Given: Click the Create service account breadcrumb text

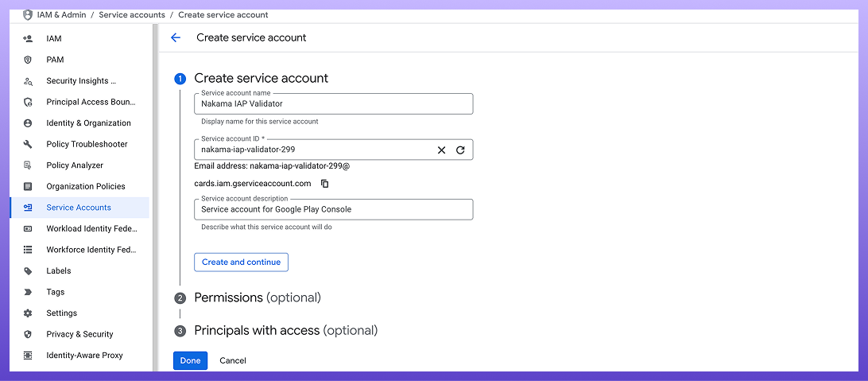Looking at the screenshot, I should coord(223,15).
